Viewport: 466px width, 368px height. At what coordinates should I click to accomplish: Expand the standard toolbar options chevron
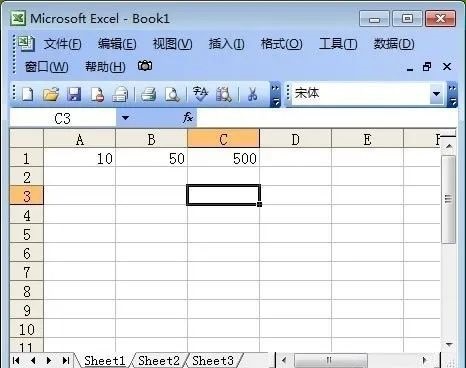tap(275, 95)
